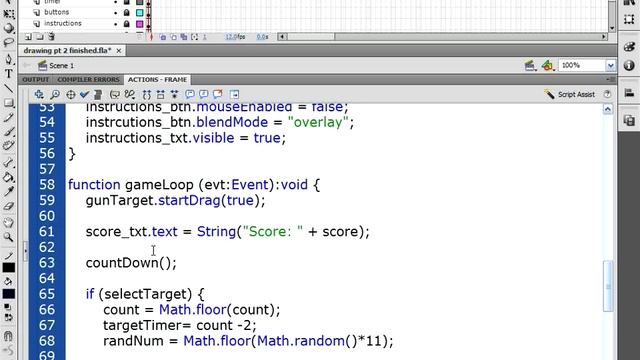Click the Actions panel help icon
This screenshot has height=360, width=640.
coord(607,94)
